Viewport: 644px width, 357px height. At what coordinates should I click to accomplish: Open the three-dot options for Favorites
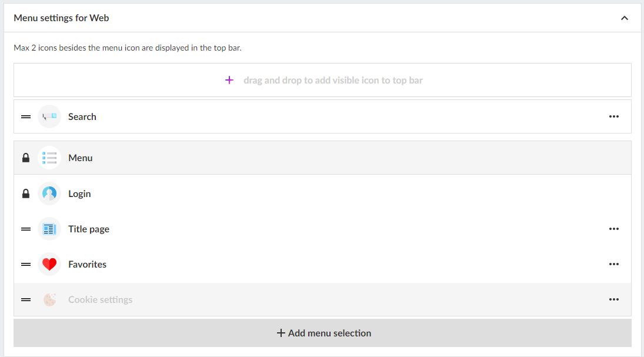(x=614, y=264)
